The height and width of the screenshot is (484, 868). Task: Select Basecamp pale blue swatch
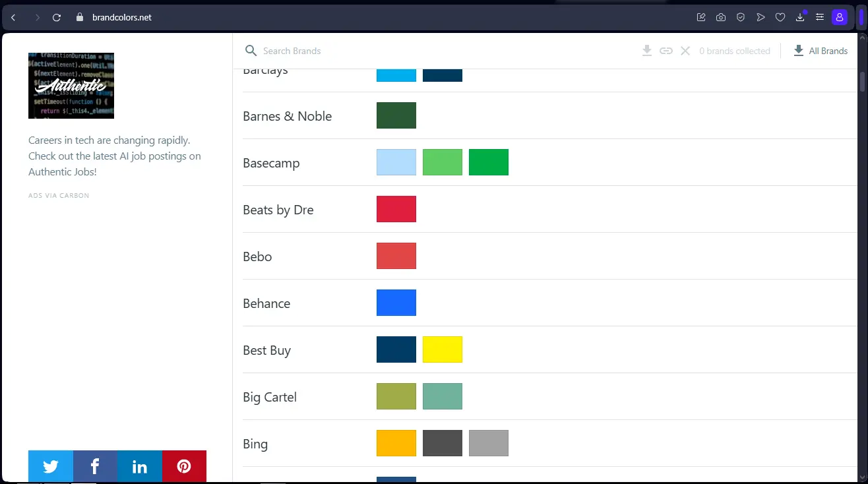pyautogui.click(x=396, y=162)
